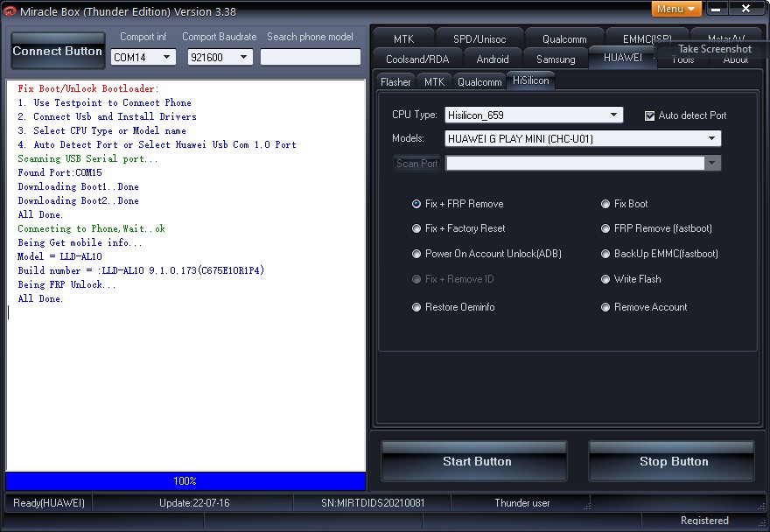Click Take Screenshot tooltip item
770x532 pixels.
pos(715,49)
